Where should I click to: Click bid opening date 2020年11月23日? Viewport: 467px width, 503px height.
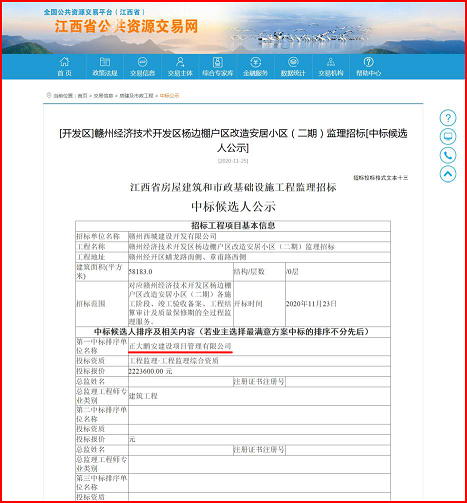pos(311,304)
